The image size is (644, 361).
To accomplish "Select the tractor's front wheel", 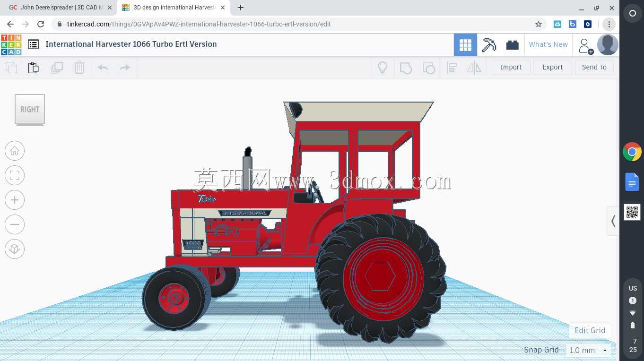I will click(176, 298).
